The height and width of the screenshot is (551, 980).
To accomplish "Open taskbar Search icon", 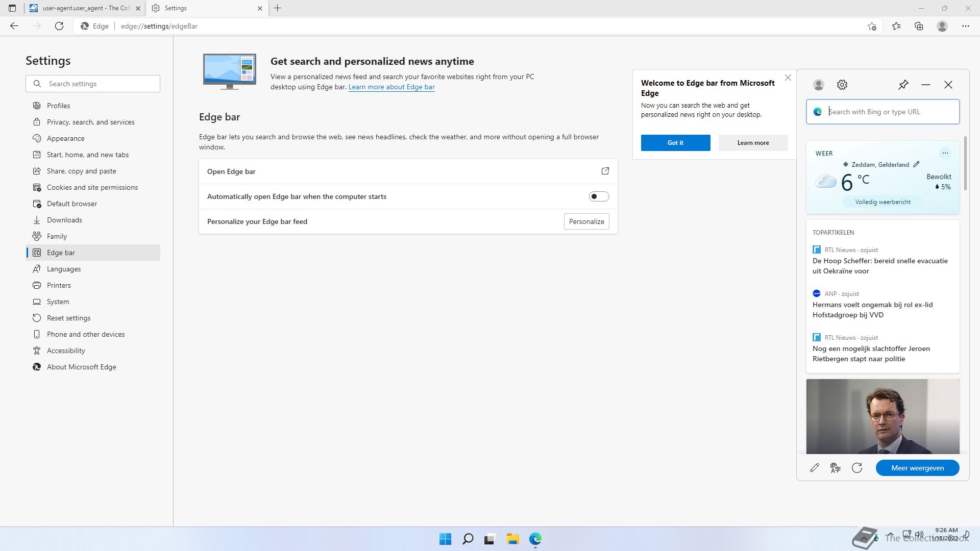I will [468, 539].
